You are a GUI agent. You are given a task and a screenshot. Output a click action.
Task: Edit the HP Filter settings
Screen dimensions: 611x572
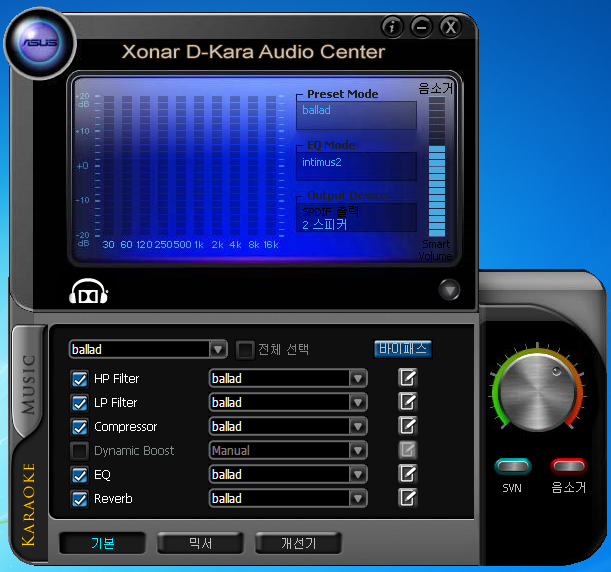coord(408,378)
